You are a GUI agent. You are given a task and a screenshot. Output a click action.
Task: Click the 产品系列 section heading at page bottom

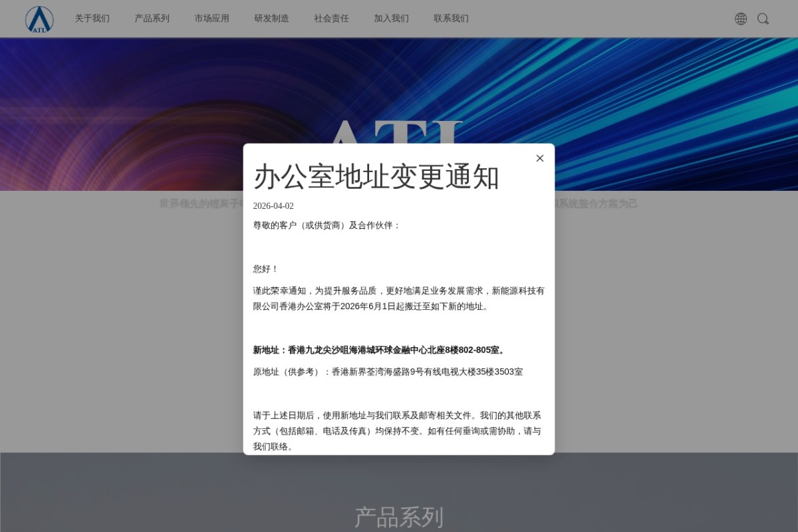pyautogui.click(x=399, y=517)
